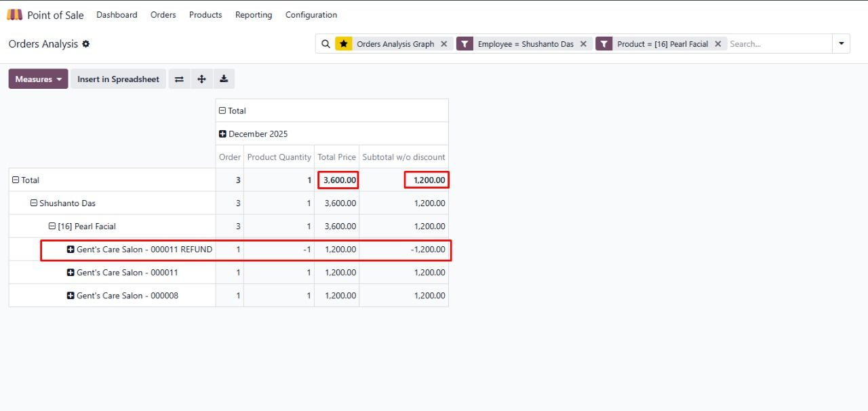Open the Reporting menu
Screen dimensions: 868x411
254,15
